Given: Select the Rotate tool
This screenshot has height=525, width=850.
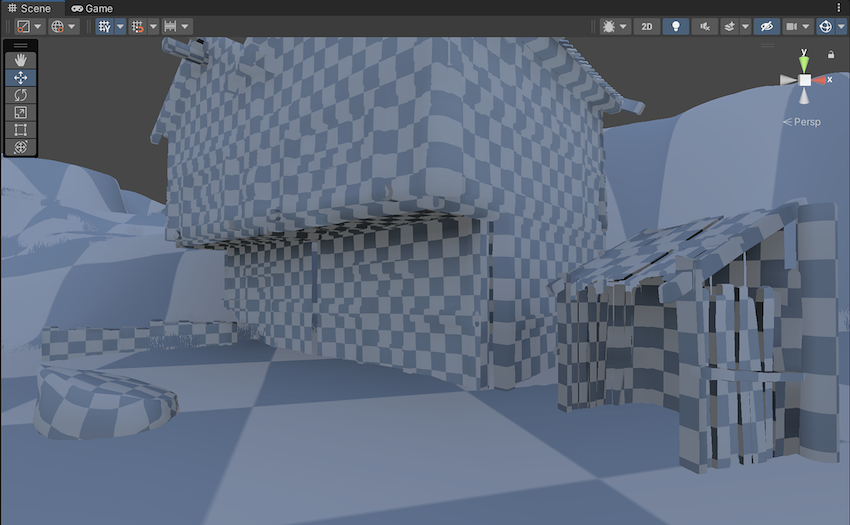Looking at the screenshot, I should point(21,95).
